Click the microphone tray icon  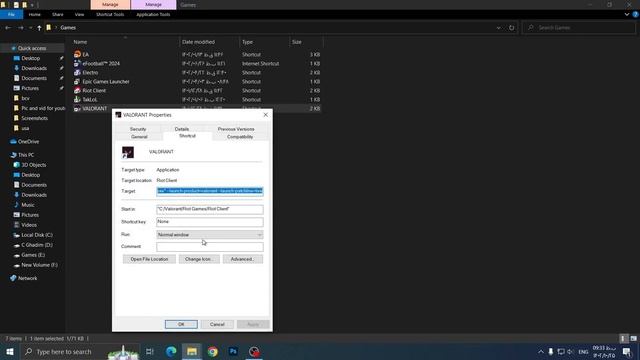click(x=551, y=351)
